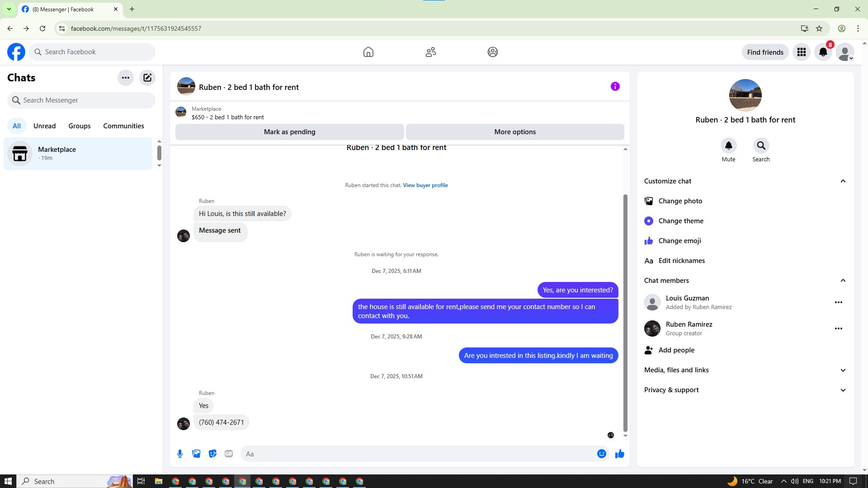
Task: Mute this conversation
Action: [728, 146]
